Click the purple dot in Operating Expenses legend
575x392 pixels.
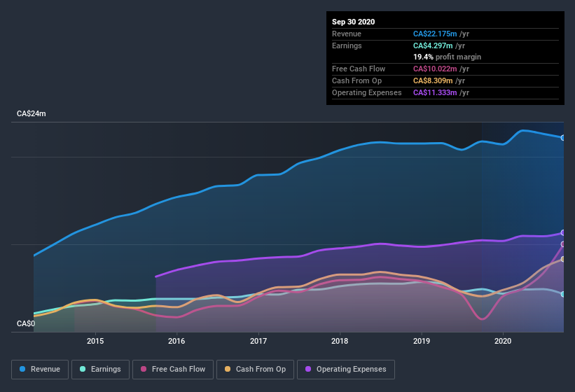(307, 369)
